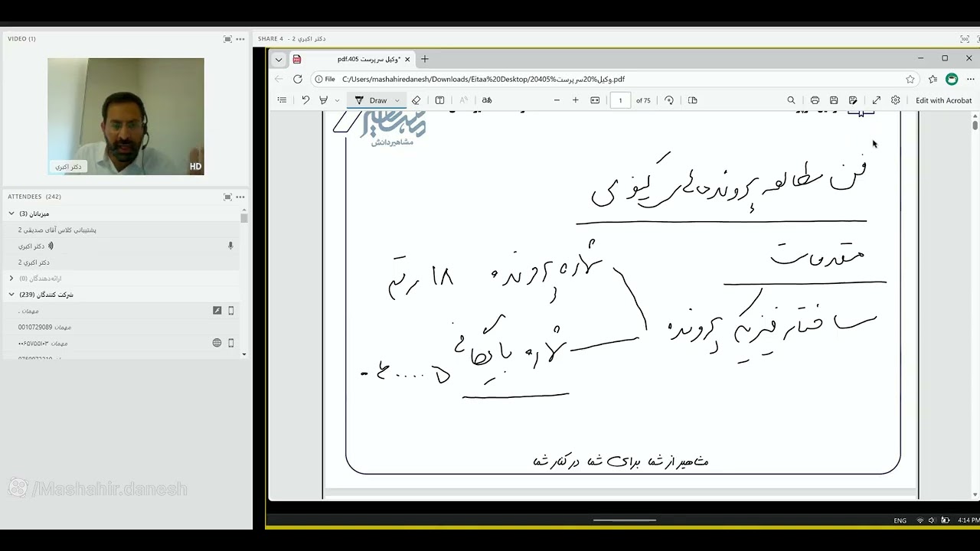Zoom in the PDF with plus
The image size is (980, 551).
click(576, 100)
